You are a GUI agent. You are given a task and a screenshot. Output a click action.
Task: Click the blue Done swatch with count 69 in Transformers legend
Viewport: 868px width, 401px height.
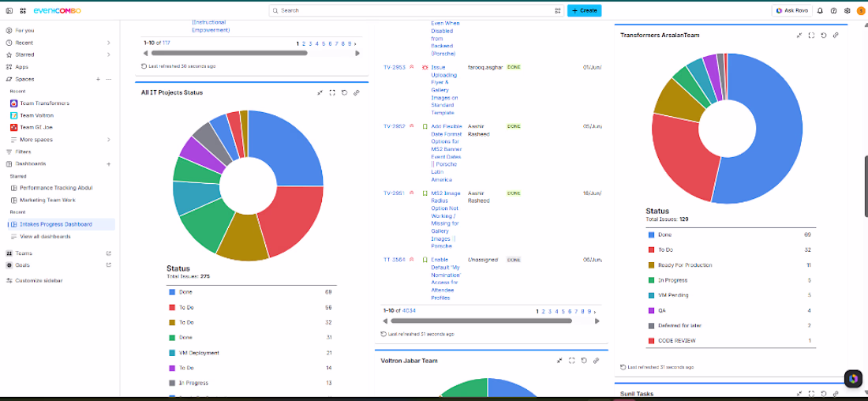coord(651,235)
